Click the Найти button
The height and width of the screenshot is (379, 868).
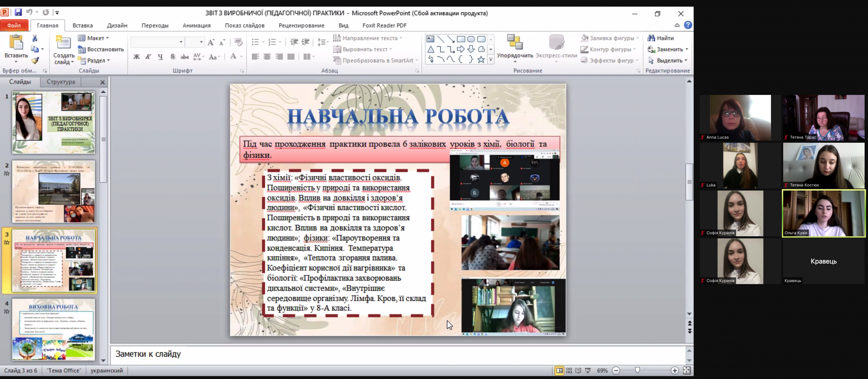point(661,38)
